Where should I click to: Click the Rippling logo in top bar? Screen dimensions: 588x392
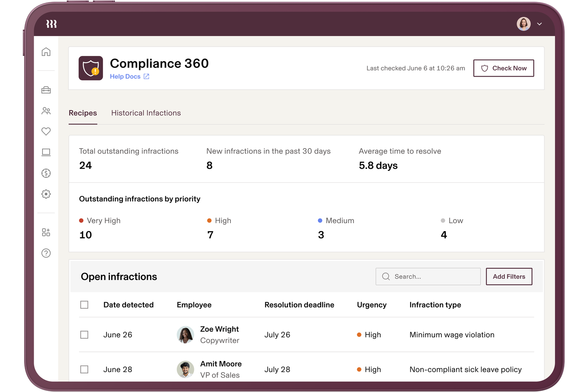pyautogui.click(x=51, y=24)
